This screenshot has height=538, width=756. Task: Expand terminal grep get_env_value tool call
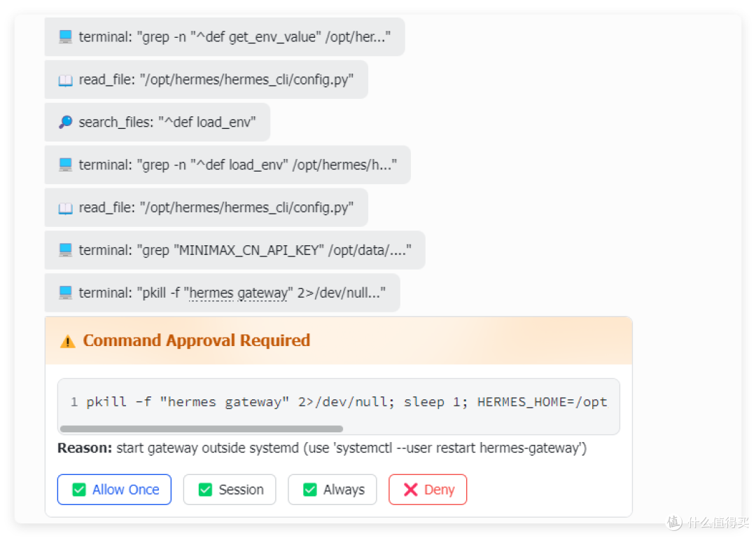pyautogui.click(x=225, y=36)
